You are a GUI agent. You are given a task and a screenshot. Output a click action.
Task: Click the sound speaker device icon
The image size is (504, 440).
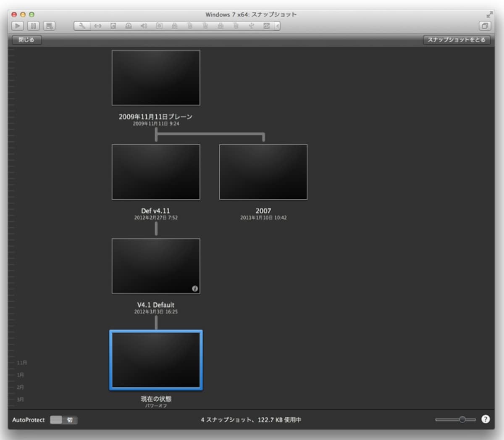pos(144,26)
